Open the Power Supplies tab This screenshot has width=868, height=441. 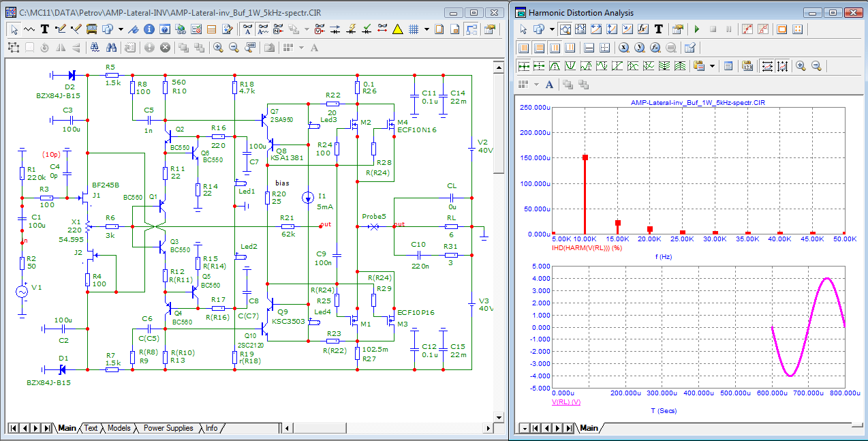pos(168,428)
